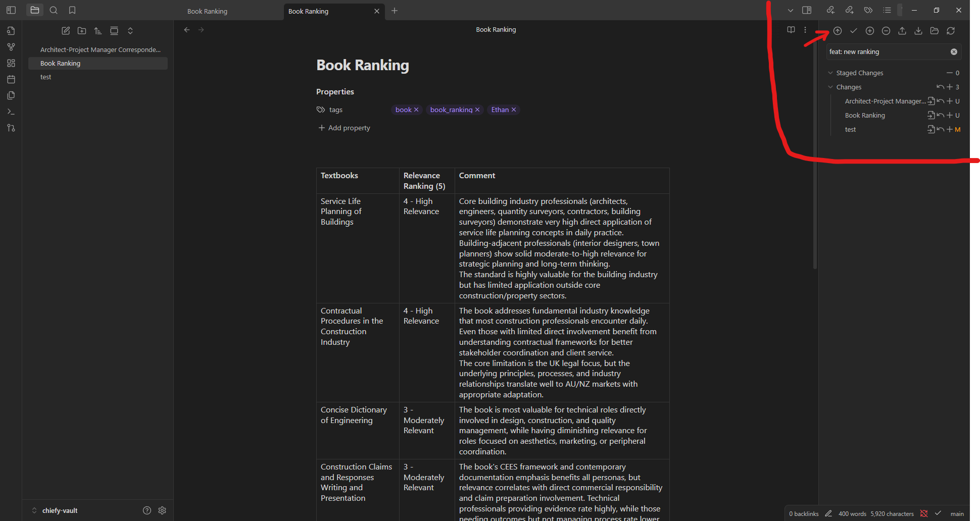
Task: Open the command palette from the ribbon
Action: click(11, 112)
